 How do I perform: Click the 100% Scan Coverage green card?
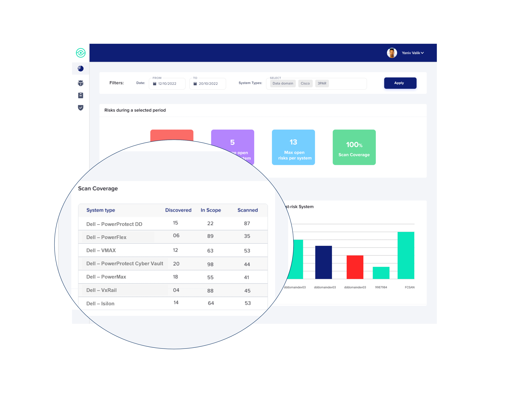[354, 147]
